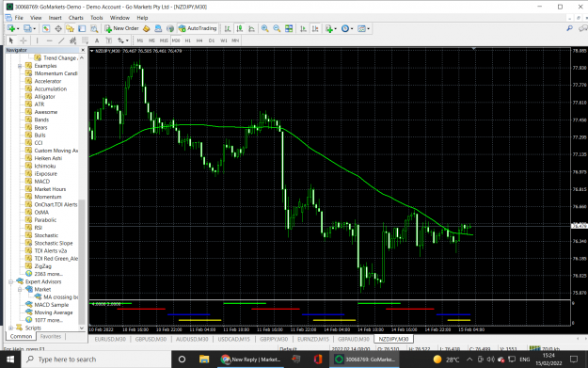Open the Data Window crosshair icon

pyautogui.click(x=58, y=28)
